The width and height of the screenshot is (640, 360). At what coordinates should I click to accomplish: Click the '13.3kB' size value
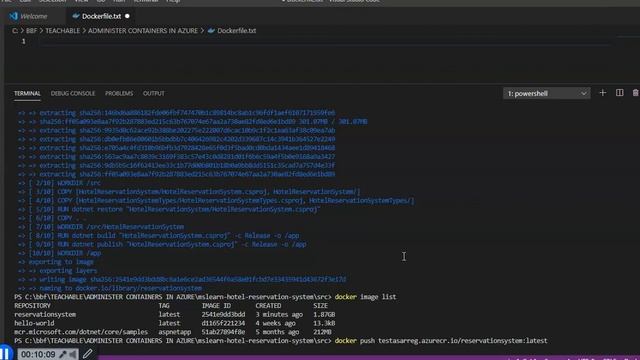[x=324, y=323]
